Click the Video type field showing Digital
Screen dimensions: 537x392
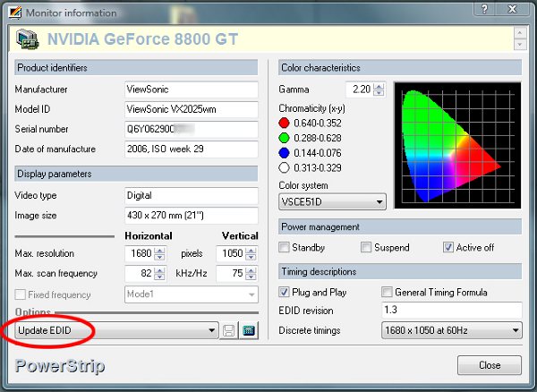pos(192,195)
